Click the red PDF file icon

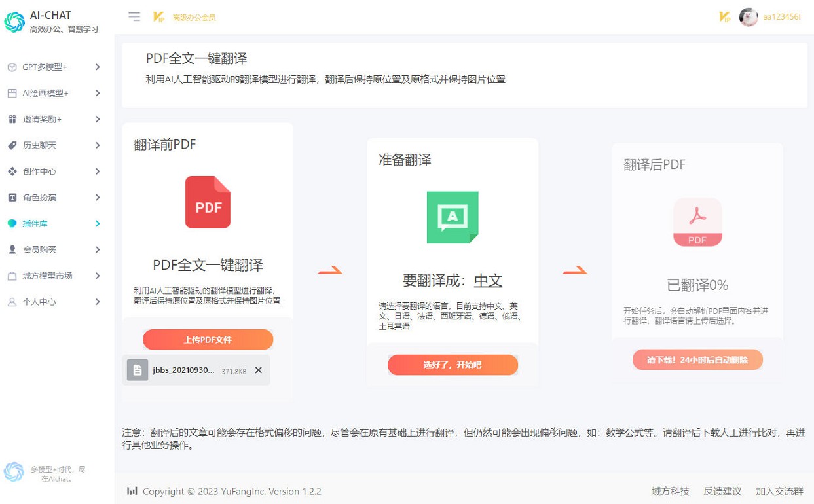pyautogui.click(x=208, y=202)
